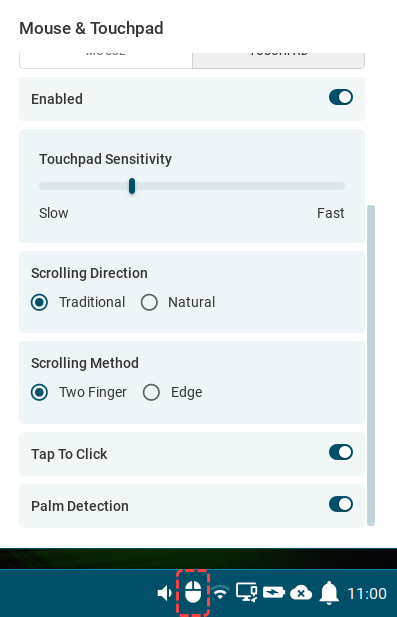Open the cloud sync error icon
This screenshot has height=617, width=397.
301,593
